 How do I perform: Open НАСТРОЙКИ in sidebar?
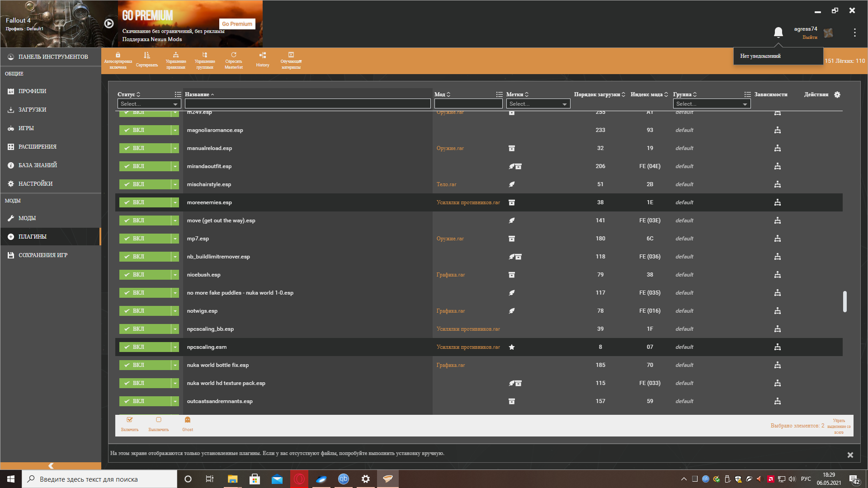tap(35, 184)
